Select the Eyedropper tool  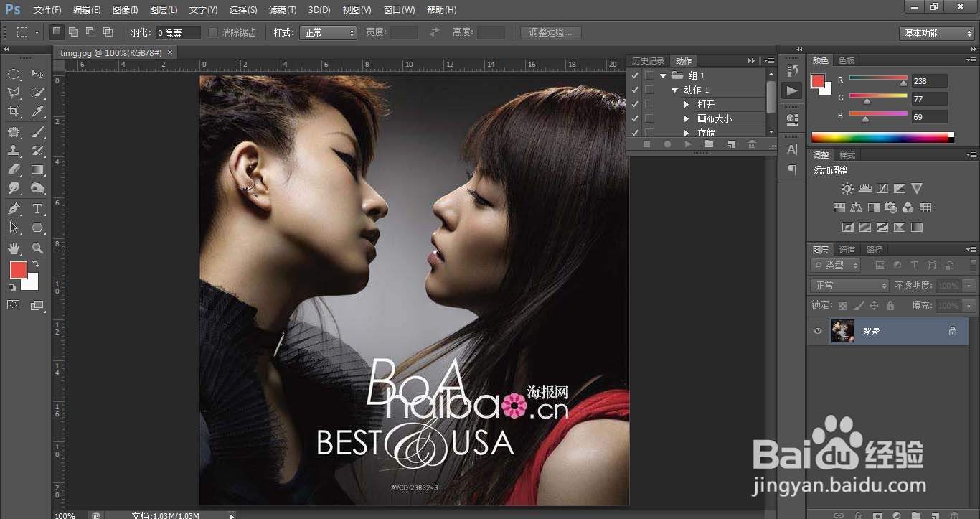[x=37, y=111]
